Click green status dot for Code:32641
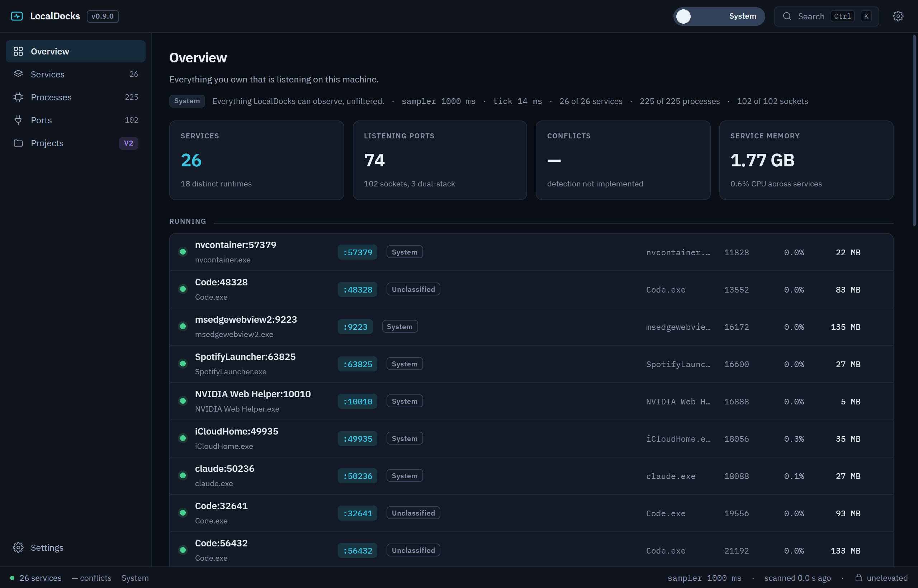 (183, 513)
